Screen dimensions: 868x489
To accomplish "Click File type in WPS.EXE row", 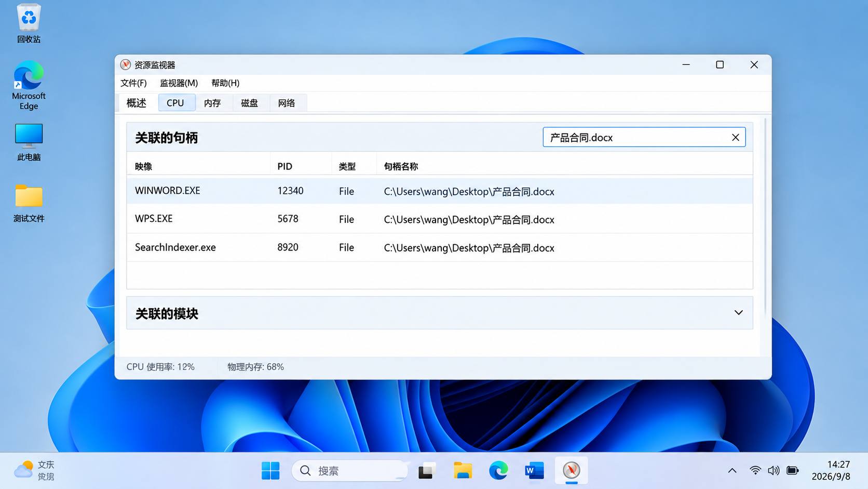I will [346, 219].
